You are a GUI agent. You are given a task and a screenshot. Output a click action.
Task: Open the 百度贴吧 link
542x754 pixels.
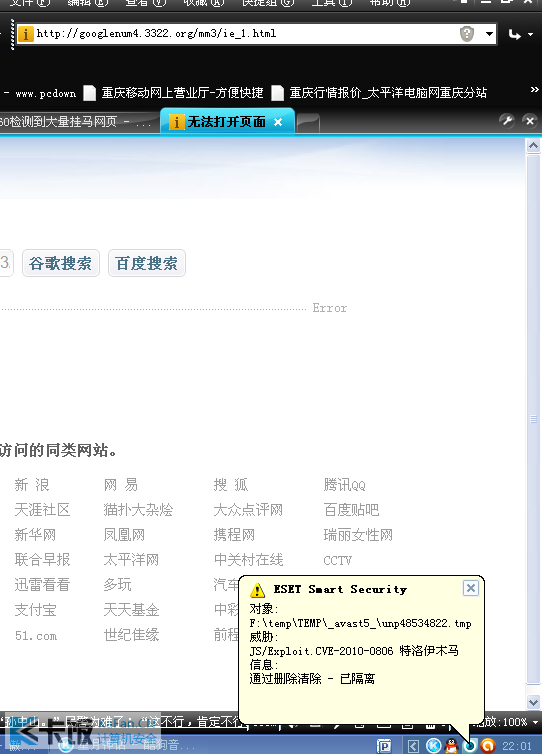point(351,510)
